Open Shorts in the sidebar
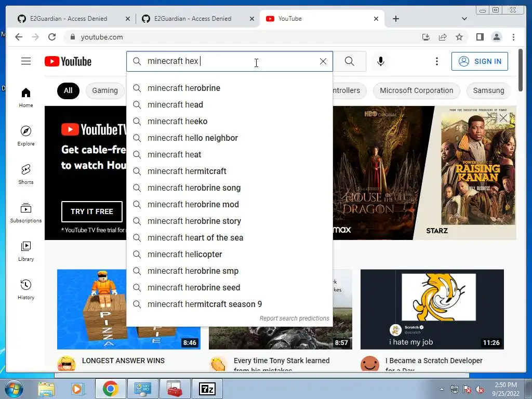532x399 pixels. [26, 175]
